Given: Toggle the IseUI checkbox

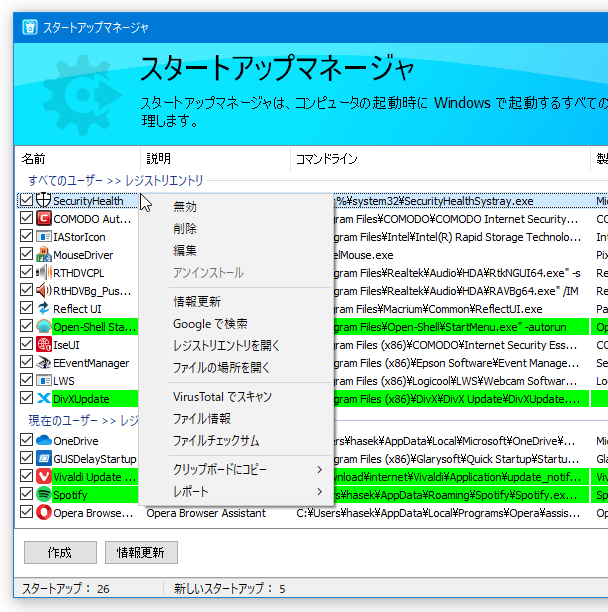Looking at the screenshot, I should click(26, 344).
